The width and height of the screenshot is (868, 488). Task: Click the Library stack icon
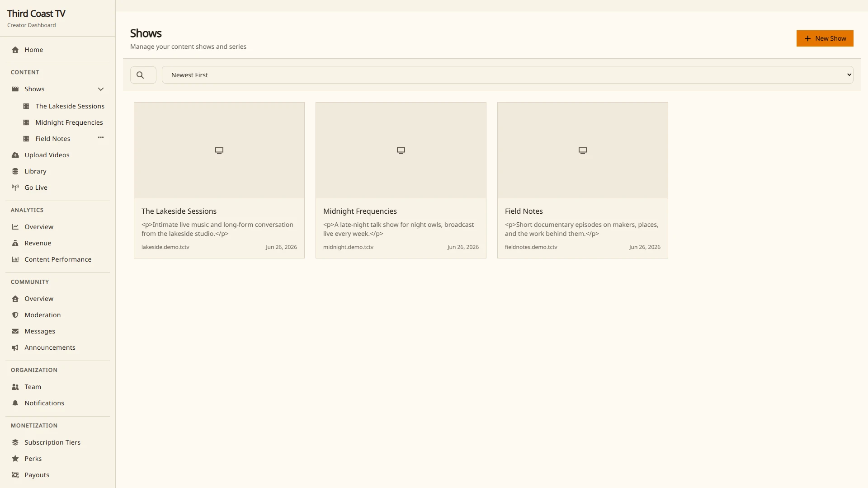tap(15, 171)
